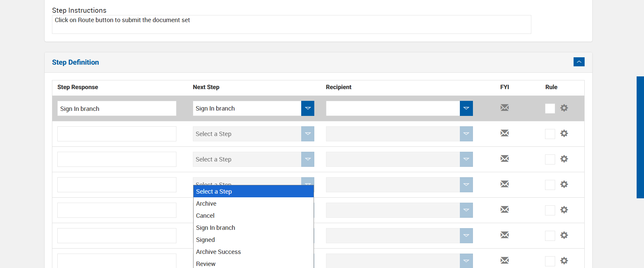Image resolution: width=644 pixels, height=268 pixels.
Task: Enable the Rule checkbox in second row
Action: (x=550, y=134)
